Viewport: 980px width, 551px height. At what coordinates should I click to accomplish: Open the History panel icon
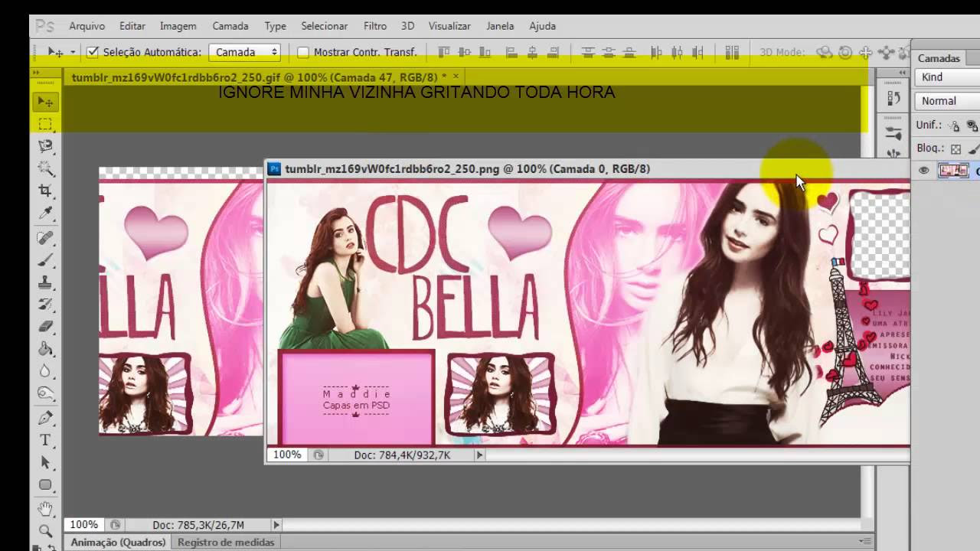pyautogui.click(x=893, y=98)
